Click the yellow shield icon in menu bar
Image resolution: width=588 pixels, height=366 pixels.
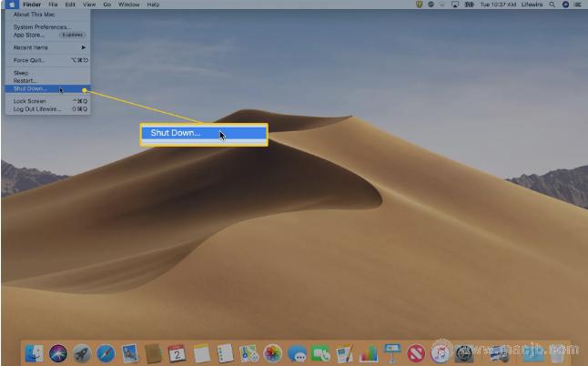[420, 5]
